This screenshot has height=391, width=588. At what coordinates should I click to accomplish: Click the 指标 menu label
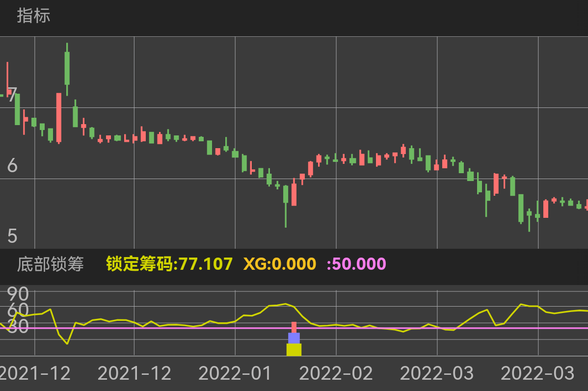32,18
